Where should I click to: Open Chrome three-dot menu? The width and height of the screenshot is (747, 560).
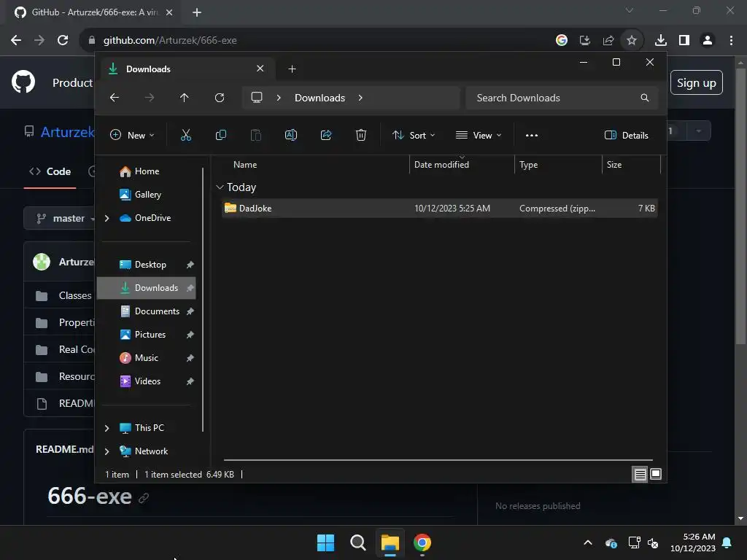click(731, 41)
